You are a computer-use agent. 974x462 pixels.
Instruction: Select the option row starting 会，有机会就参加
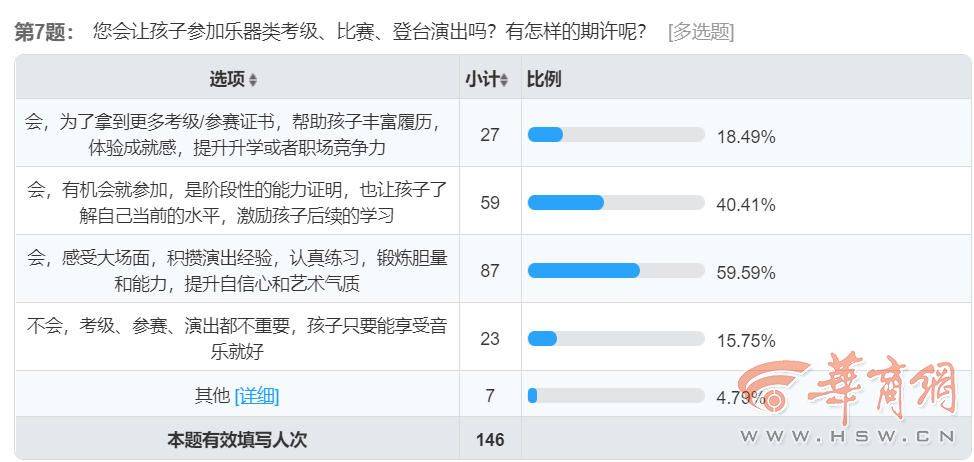pos(237,203)
